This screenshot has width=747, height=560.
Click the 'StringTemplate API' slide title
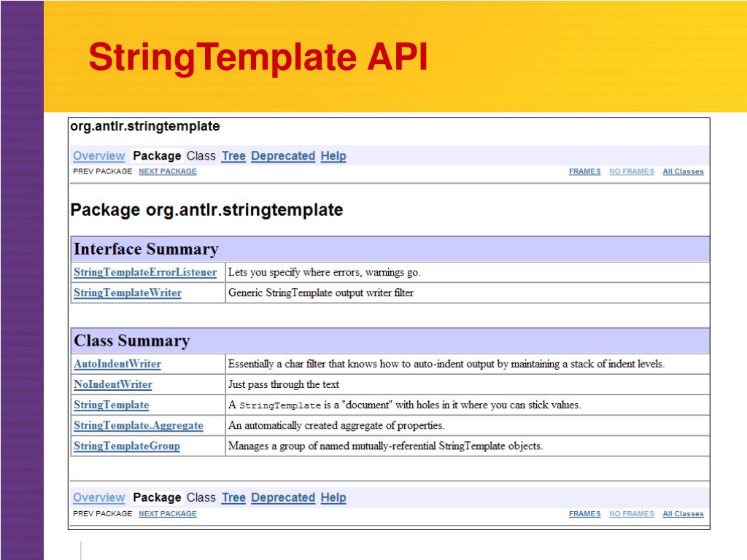click(258, 58)
